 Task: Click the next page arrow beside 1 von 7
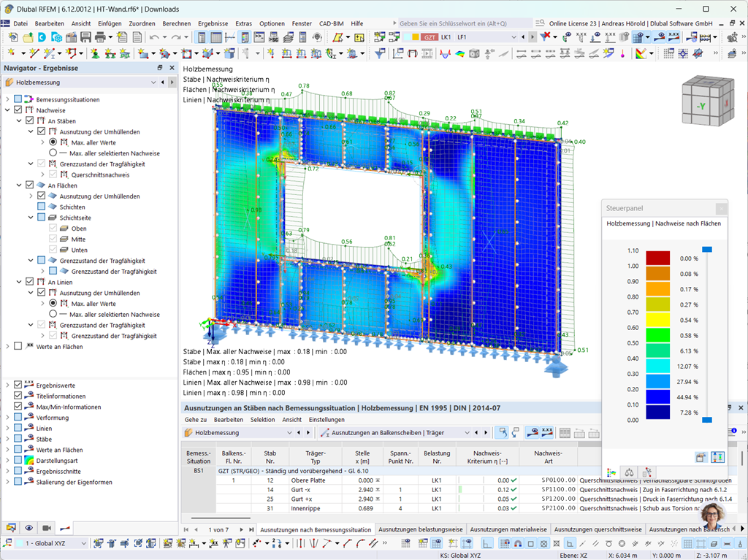pos(241,529)
